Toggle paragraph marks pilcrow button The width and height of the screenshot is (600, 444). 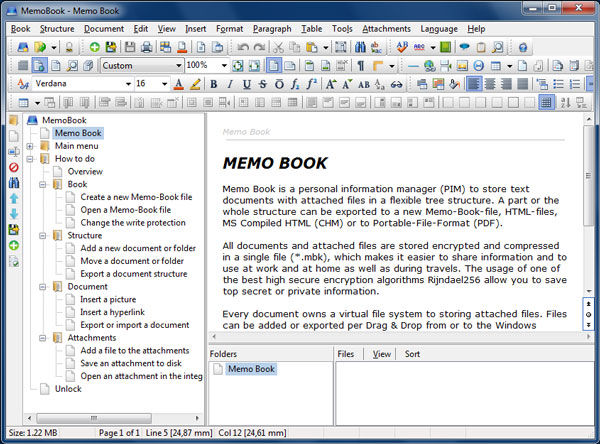(x=360, y=66)
